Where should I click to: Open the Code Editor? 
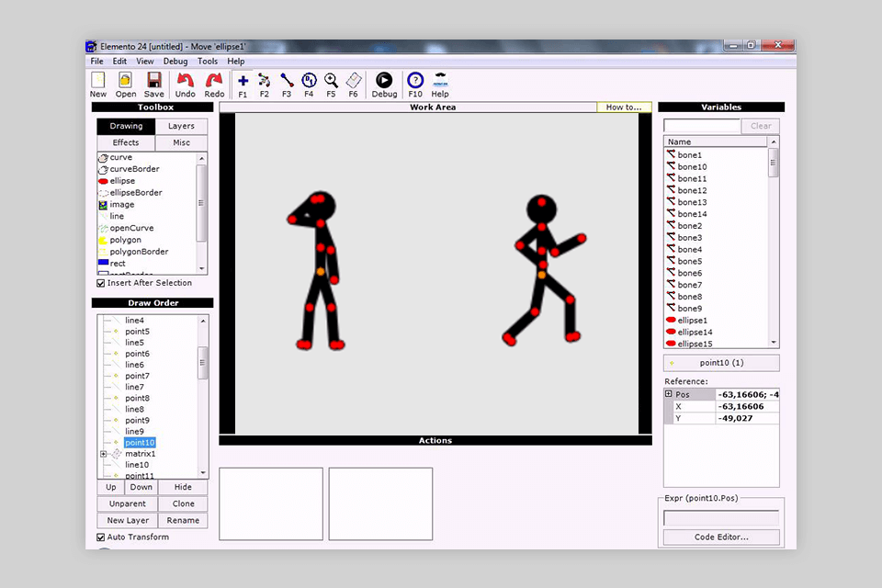pyautogui.click(x=720, y=537)
